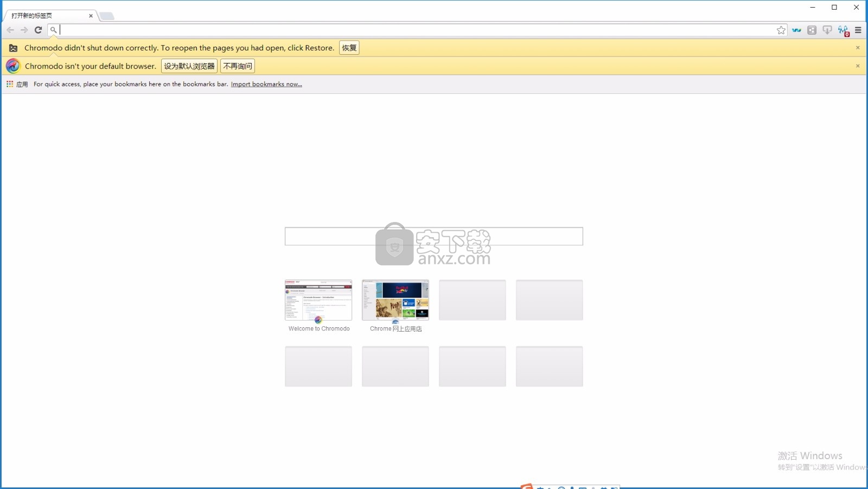Dismiss the restore session infobar
Image resolution: width=868 pixels, height=489 pixels.
pos(858,48)
